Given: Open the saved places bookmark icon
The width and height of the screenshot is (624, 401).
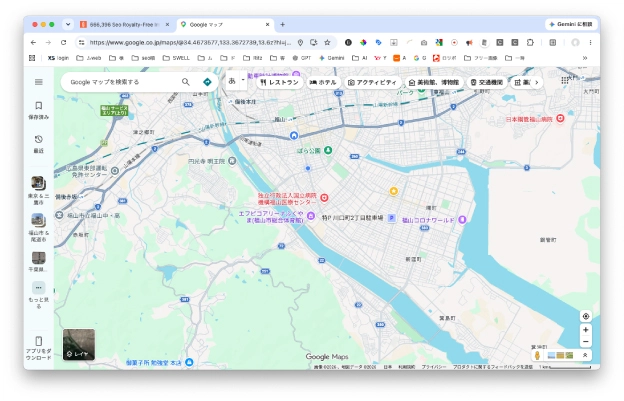Looking at the screenshot, I should 39,105.
